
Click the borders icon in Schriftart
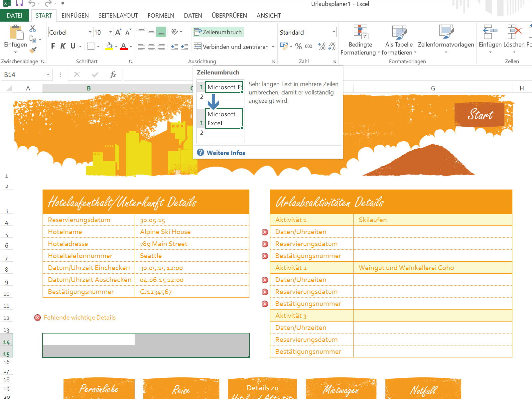pyautogui.click(x=91, y=46)
